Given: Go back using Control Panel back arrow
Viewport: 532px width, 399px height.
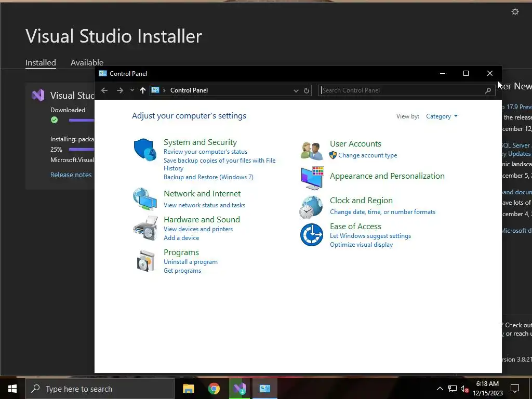Looking at the screenshot, I should pos(104,90).
